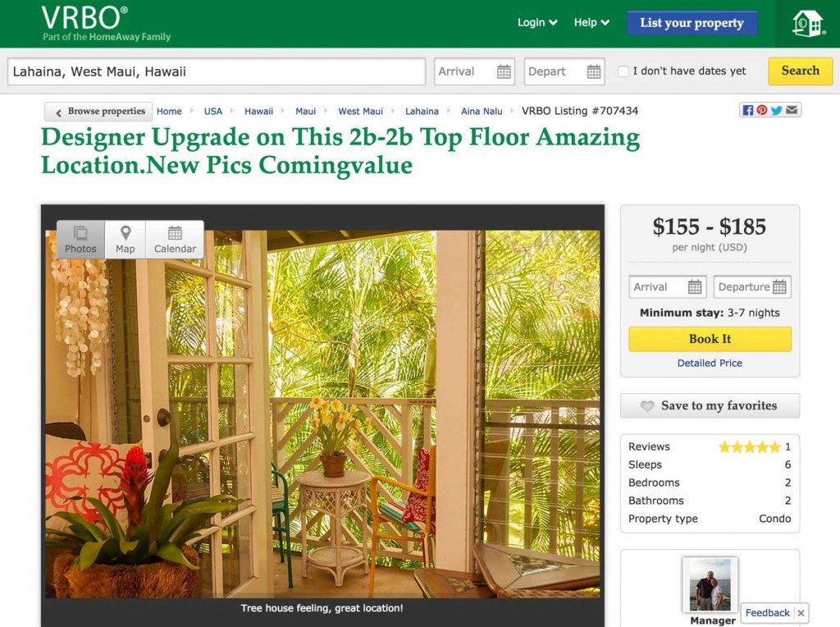Share on Twitter with the bird icon

775,109
